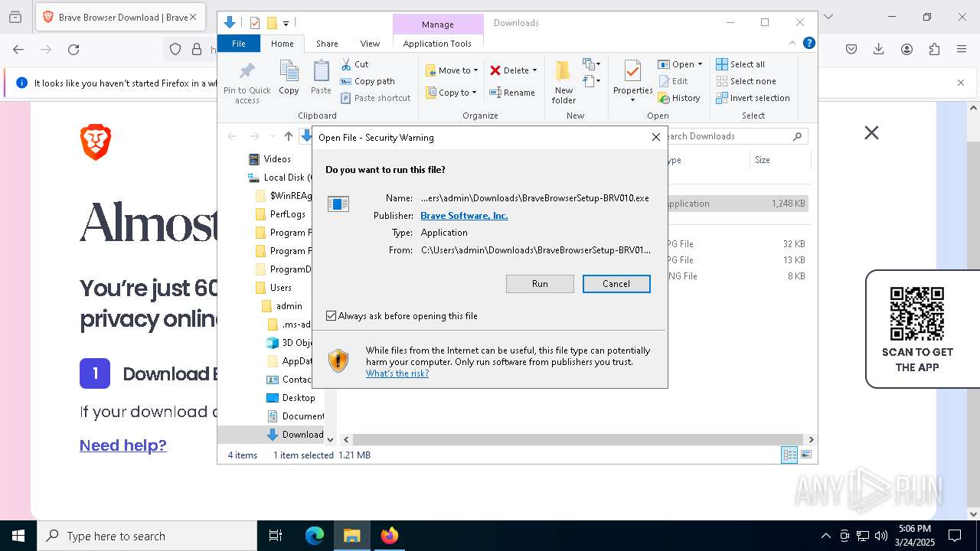Open the File tab in Explorer
Screen dimensions: 980x551
pos(239,44)
